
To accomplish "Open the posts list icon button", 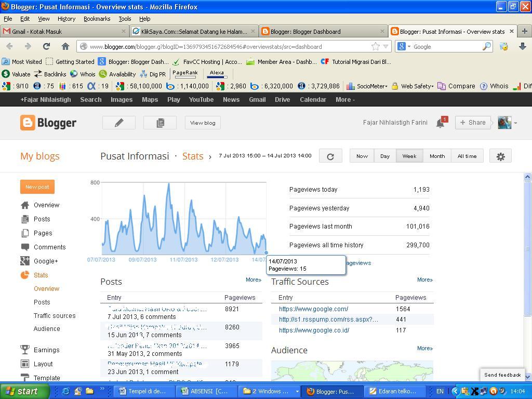I will coord(160,123).
